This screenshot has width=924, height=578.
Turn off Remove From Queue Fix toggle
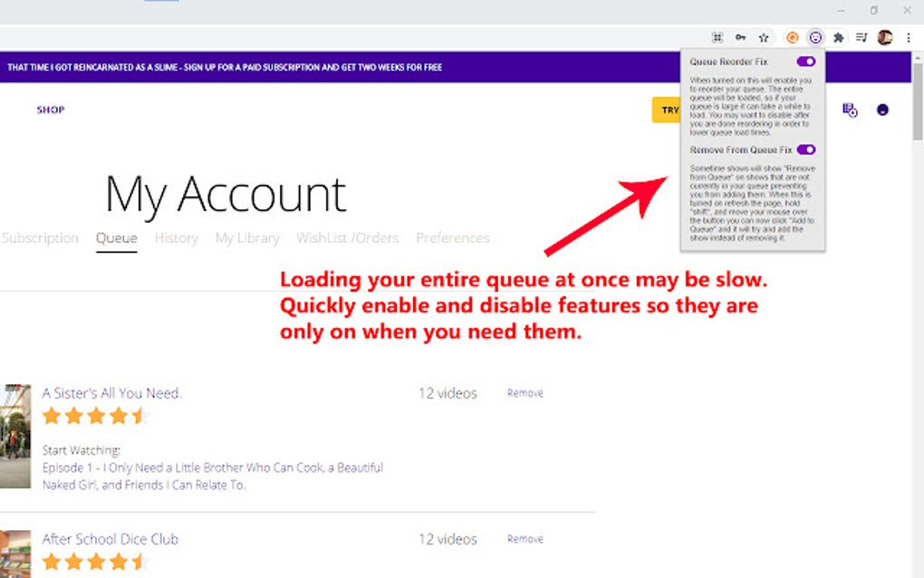805,149
